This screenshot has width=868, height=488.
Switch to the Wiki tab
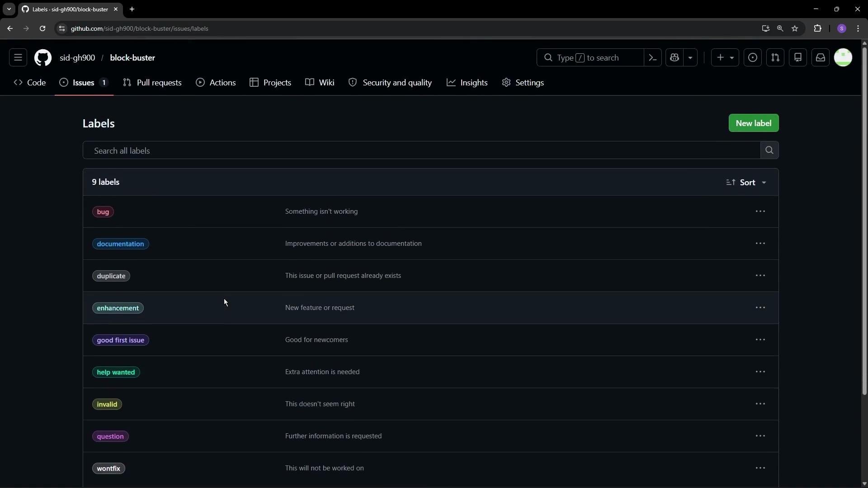coord(320,83)
